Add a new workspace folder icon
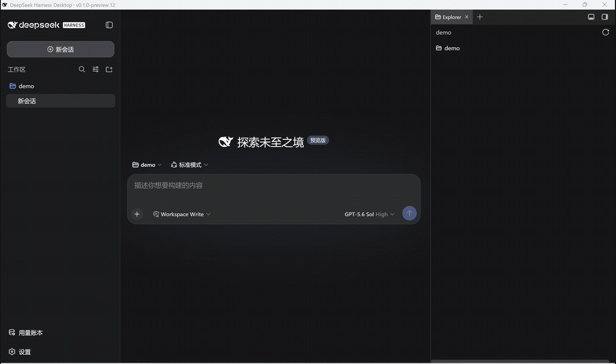The height and width of the screenshot is (364, 616). point(109,69)
